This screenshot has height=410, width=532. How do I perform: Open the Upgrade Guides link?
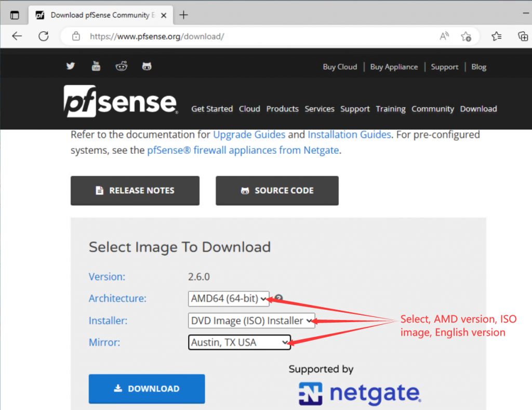click(x=249, y=134)
